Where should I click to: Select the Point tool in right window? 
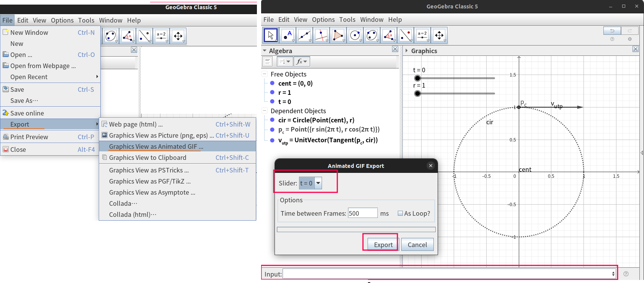coord(288,35)
